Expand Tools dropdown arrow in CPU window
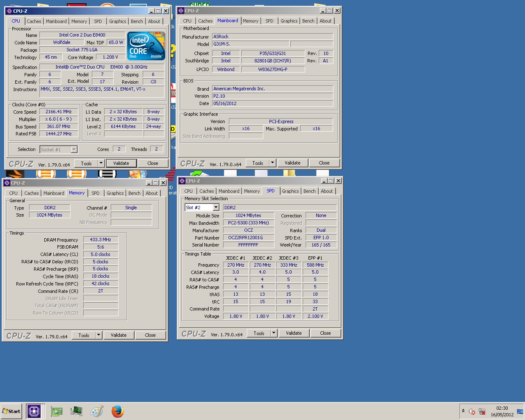The image size is (525, 420). tap(101, 163)
